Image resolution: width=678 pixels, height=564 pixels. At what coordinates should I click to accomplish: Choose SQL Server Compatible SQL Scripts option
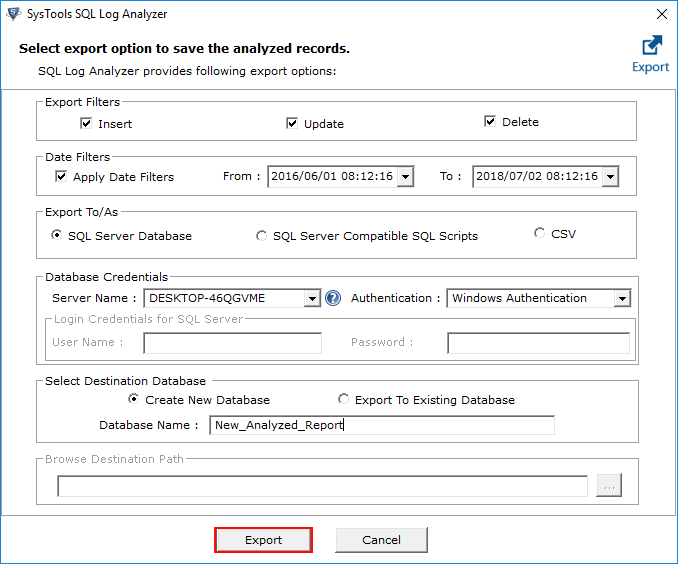[262, 236]
